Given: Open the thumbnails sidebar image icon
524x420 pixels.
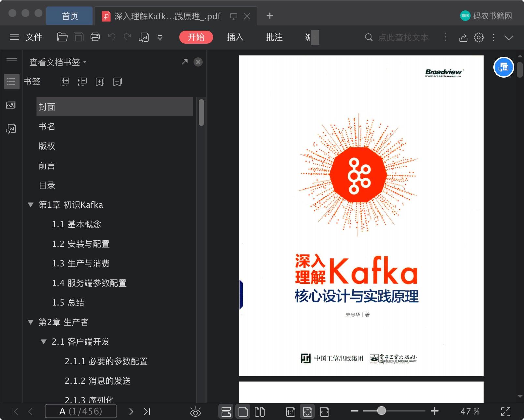Looking at the screenshot, I should pos(11,105).
